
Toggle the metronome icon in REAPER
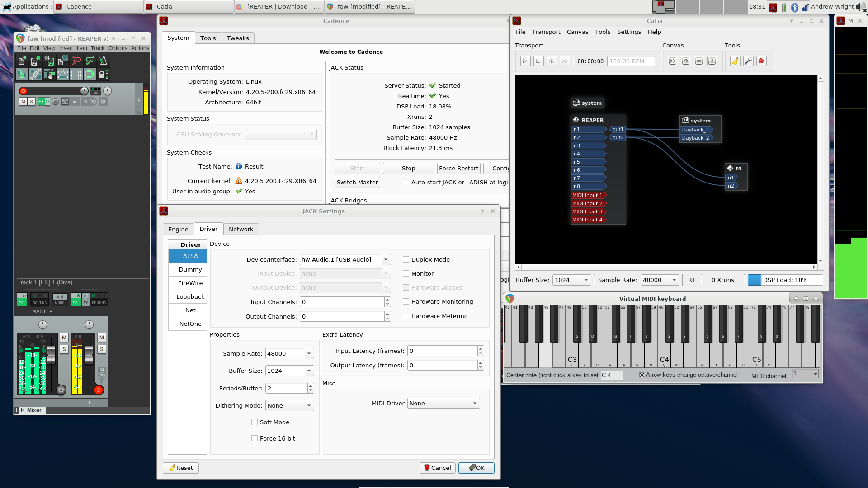[104, 61]
